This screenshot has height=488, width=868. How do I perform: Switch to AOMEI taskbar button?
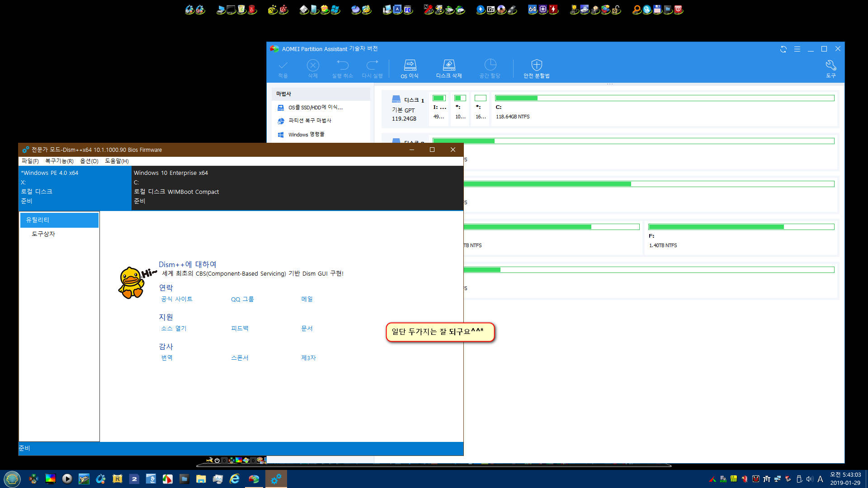click(x=254, y=479)
